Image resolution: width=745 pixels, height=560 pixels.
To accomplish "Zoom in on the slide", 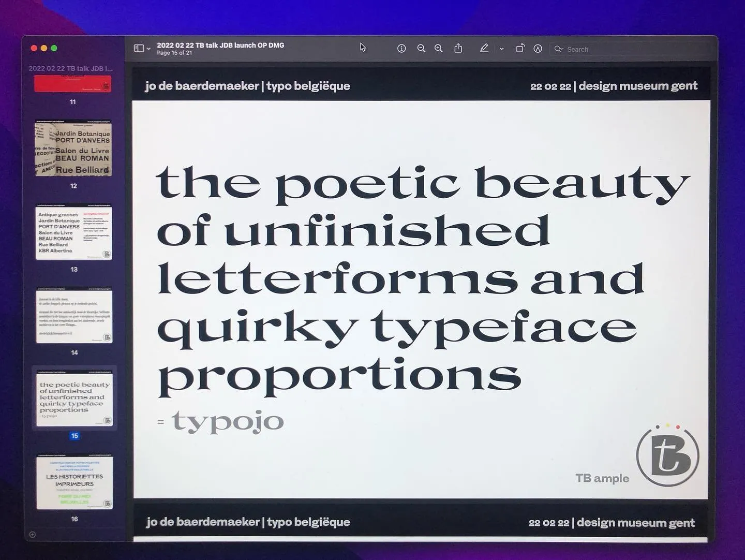I will pos(439,49).
